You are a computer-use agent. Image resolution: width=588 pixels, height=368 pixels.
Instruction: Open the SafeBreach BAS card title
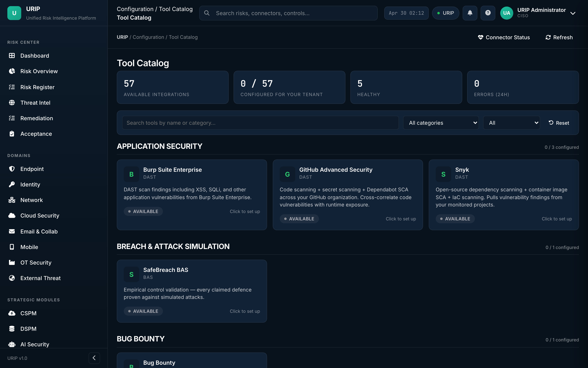[x=166, y=270]
